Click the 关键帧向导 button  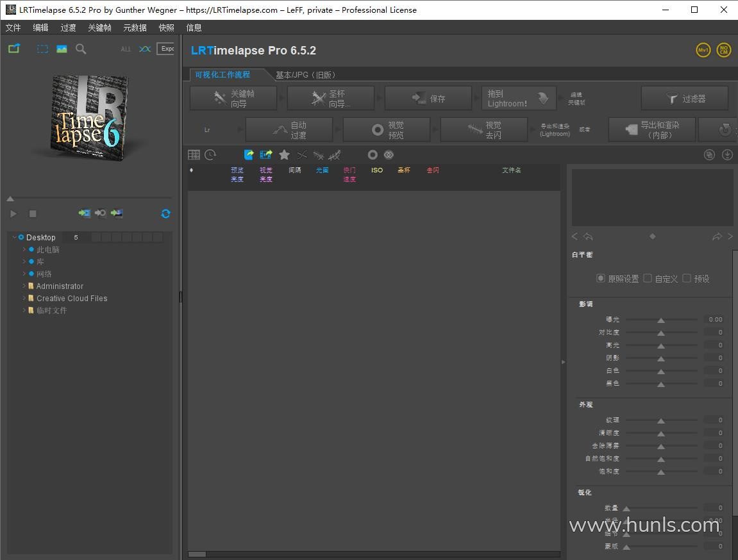click(x=233, y=98)
